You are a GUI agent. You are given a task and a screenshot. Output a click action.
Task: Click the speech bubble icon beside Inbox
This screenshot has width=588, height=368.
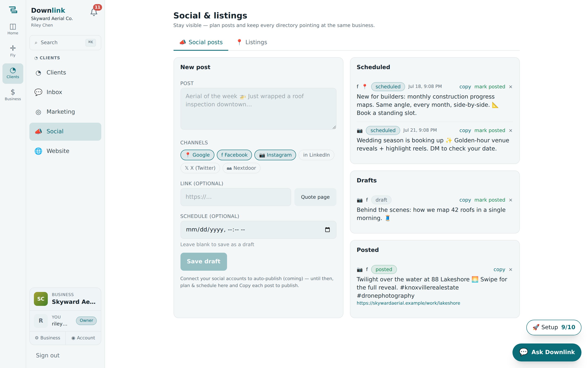[x=38, y=92]
